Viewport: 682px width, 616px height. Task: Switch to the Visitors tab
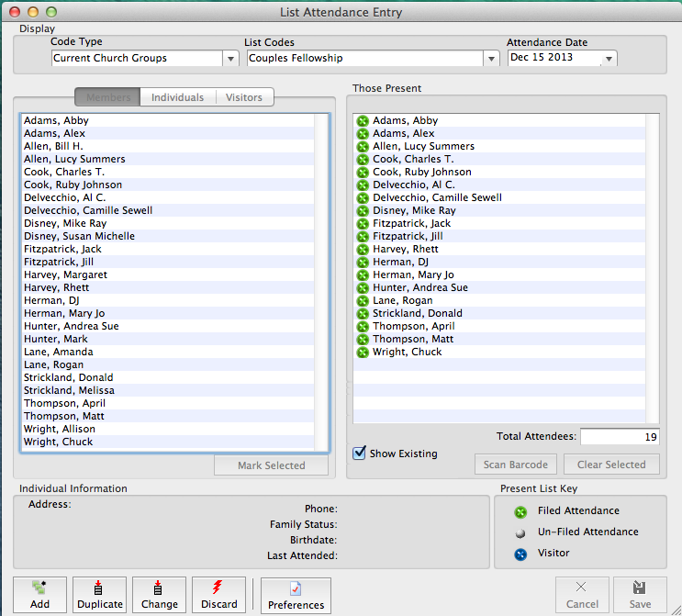click(244, 97)
